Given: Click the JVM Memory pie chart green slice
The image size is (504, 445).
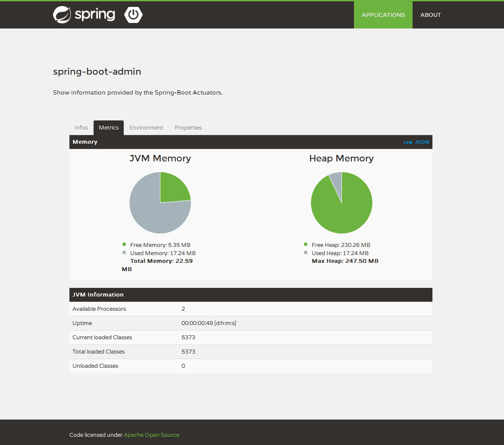Looking at the screenshot, I should point(172,189).
